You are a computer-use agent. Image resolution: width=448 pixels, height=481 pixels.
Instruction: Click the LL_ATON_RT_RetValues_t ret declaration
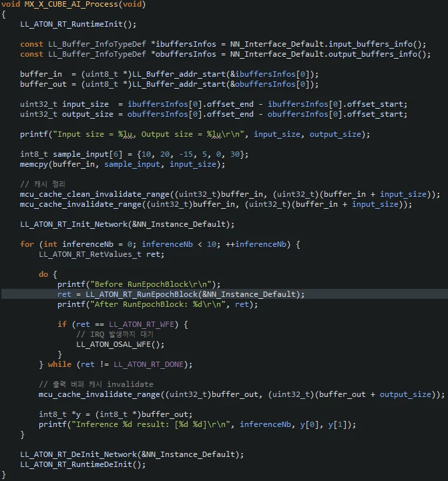pyautogui.click(x=101, y=254)
